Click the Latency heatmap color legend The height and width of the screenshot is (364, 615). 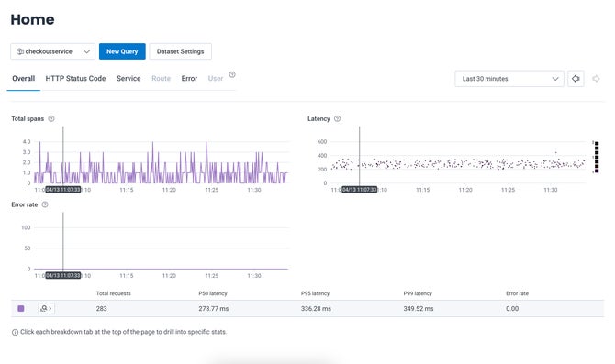point(597,157)
